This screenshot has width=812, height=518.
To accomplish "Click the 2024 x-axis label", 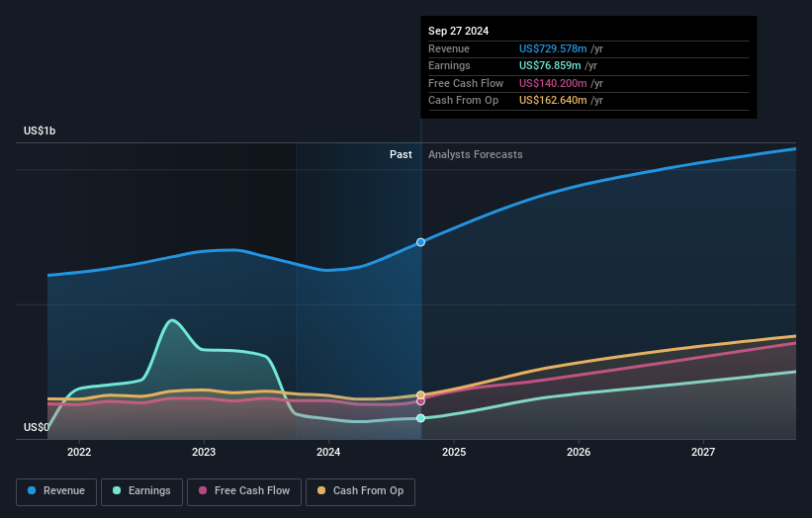I will coord(328,453).
